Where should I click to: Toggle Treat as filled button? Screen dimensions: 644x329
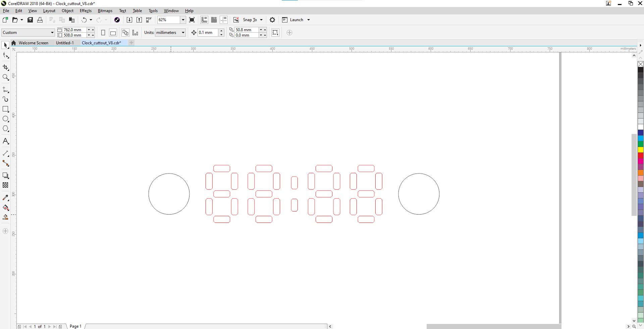275,33
